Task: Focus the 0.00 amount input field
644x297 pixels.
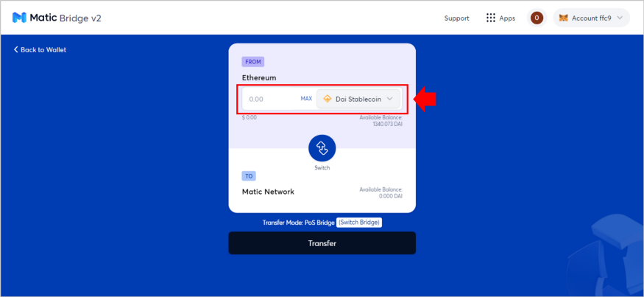Action: click(x=271, y=99)
